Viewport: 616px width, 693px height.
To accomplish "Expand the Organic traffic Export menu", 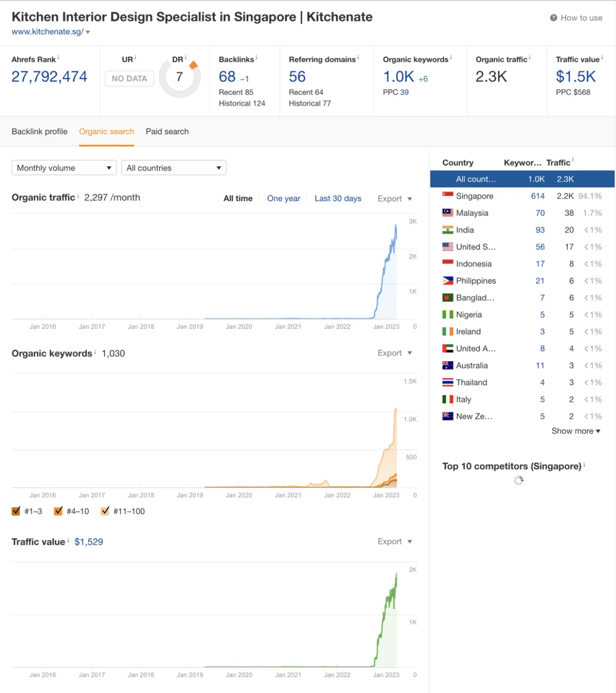I will coord(394,199).
